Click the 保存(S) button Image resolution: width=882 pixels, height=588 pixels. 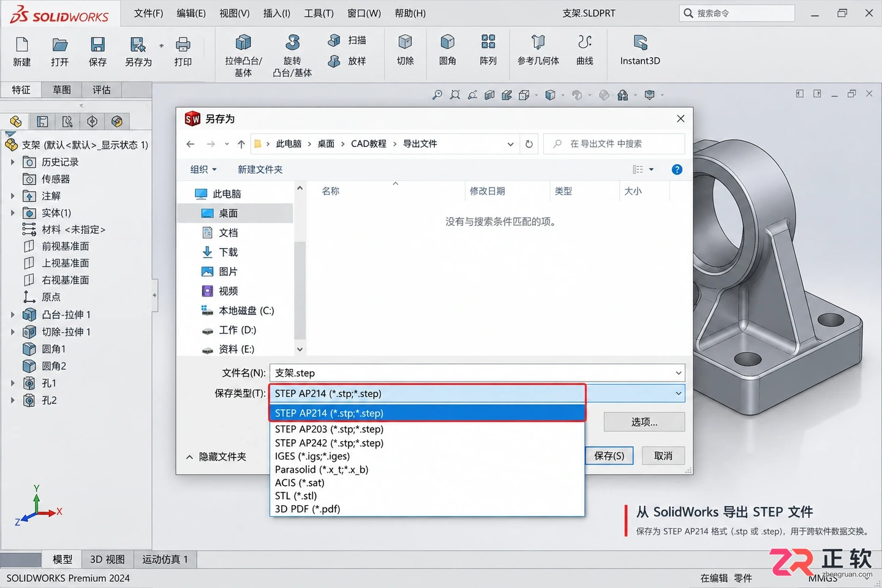coord(609,456)
